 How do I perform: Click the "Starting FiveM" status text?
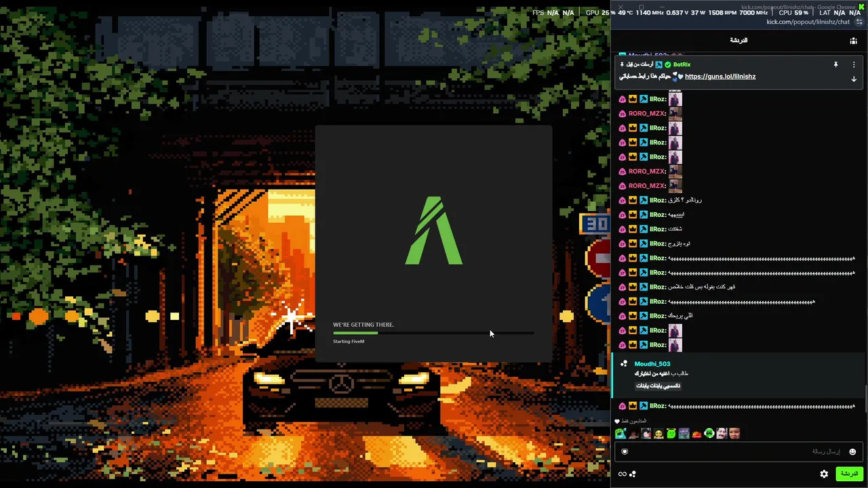pyautogui.click(x=349, y=342)
